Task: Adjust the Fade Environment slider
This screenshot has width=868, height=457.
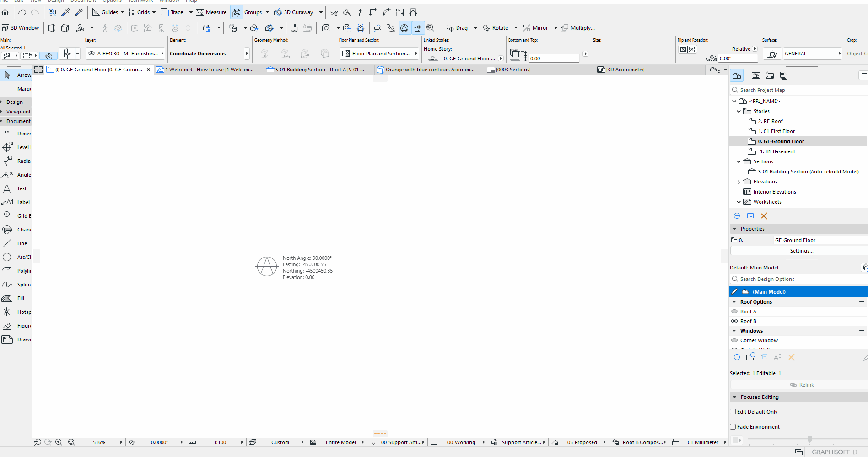Action: pyautogui.click(x=809, y=440)
